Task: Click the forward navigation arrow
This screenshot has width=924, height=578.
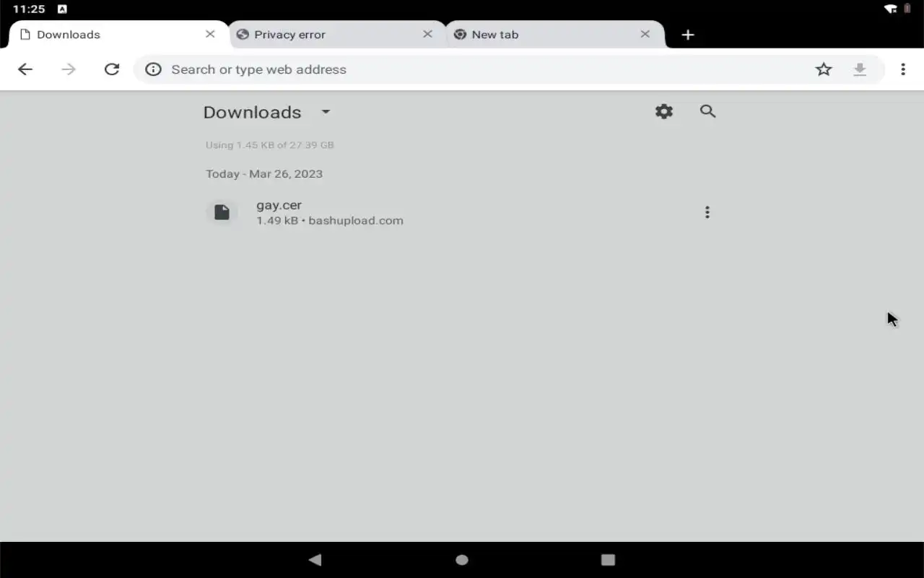Action: coord(69,69)
